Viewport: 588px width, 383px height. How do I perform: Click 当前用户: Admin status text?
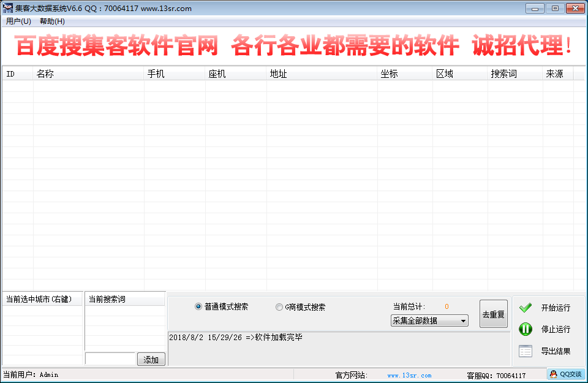(31, 374)
